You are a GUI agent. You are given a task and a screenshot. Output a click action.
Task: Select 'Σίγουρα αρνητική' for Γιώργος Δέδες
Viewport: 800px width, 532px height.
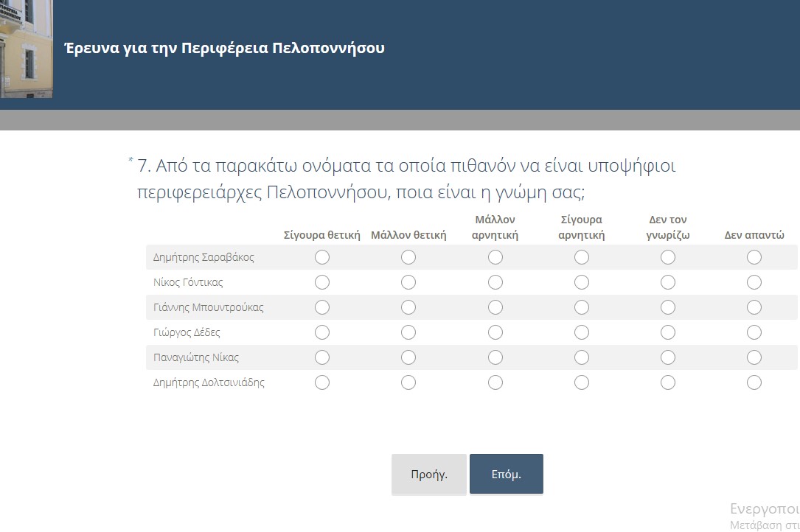tap(582, 332)
